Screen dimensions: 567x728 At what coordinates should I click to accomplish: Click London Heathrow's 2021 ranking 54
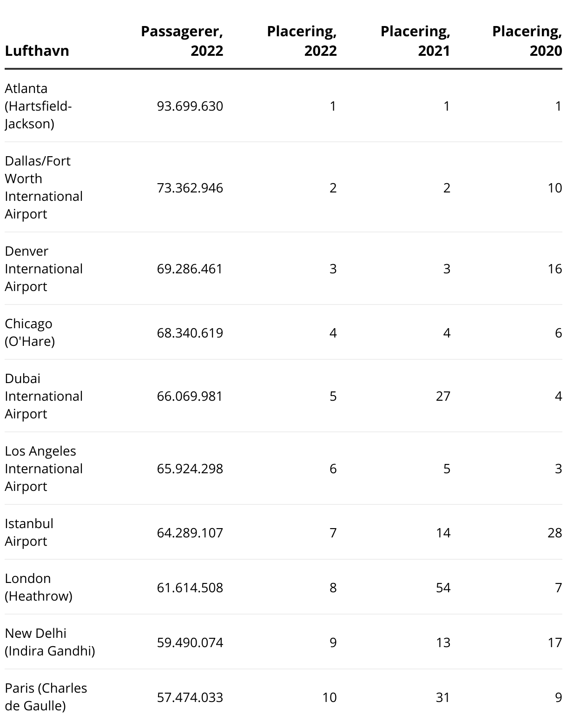point(443,588)
